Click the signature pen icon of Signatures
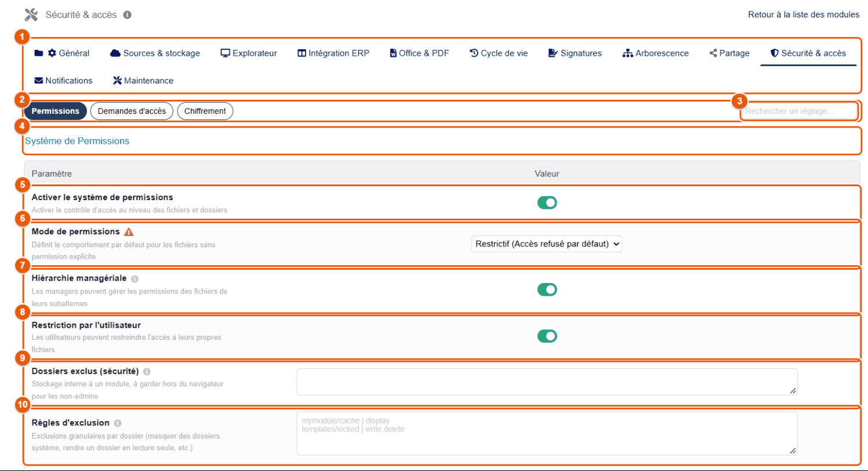Image resolution: width=868 pixels, height=471 pixels. point(553,53)
